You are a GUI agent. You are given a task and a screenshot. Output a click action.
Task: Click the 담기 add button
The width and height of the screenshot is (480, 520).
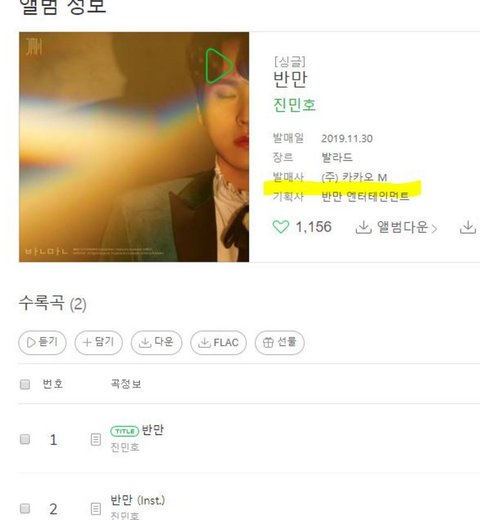[99, 342]
